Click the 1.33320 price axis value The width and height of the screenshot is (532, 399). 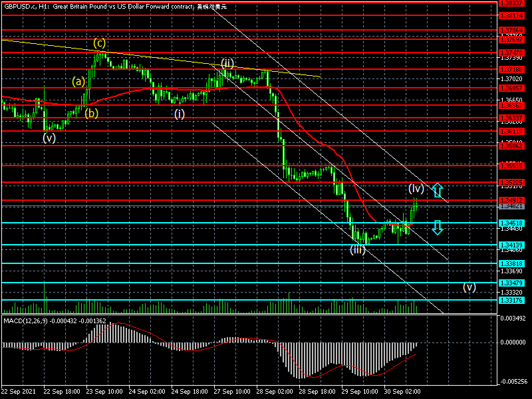pos(512,292)
